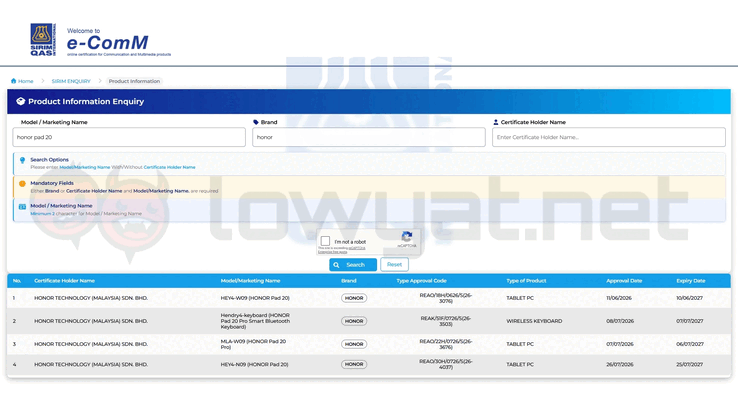Click HONOR brand badge in row 1
This screenshot has height=415, width=738.
point(354,298)
